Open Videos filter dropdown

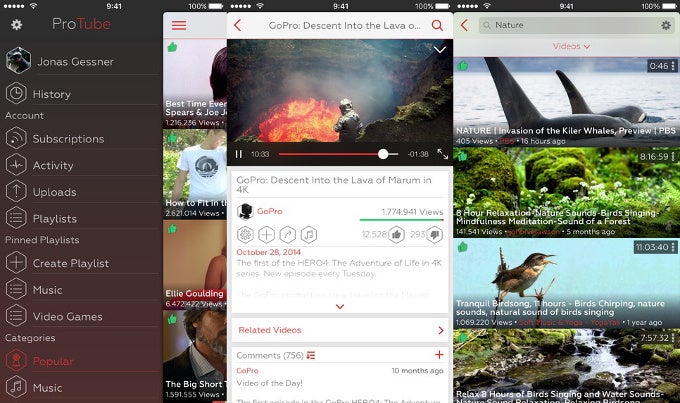pyautogui.click(x=571, y=46)
